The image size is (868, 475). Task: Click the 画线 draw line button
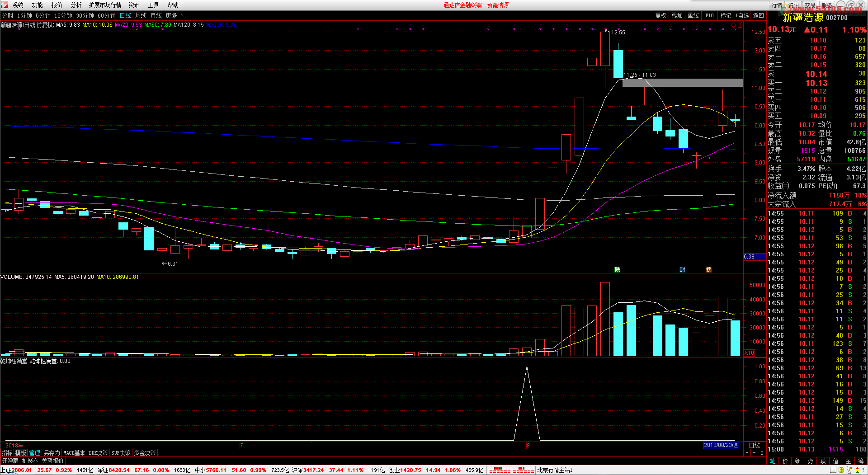point(693,15)
